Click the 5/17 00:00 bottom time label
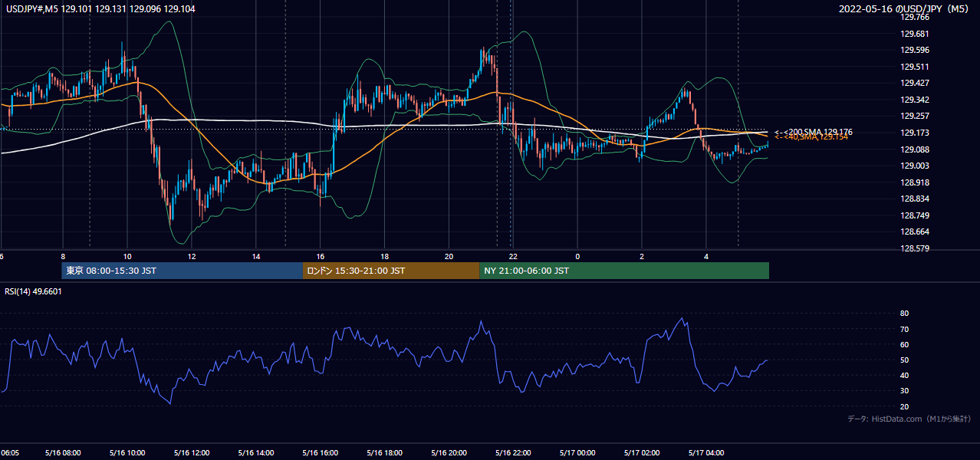The image size is (980, 460). click(x=577, y=452)
